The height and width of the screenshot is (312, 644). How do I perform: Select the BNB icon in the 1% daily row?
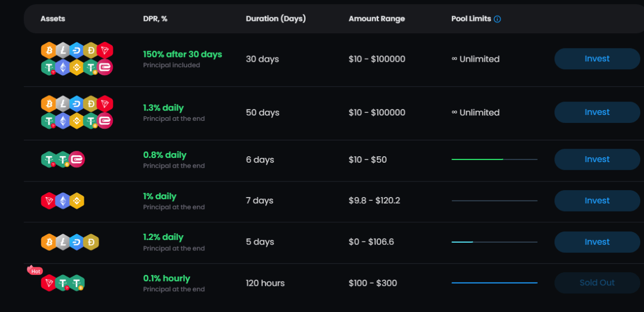77,200
